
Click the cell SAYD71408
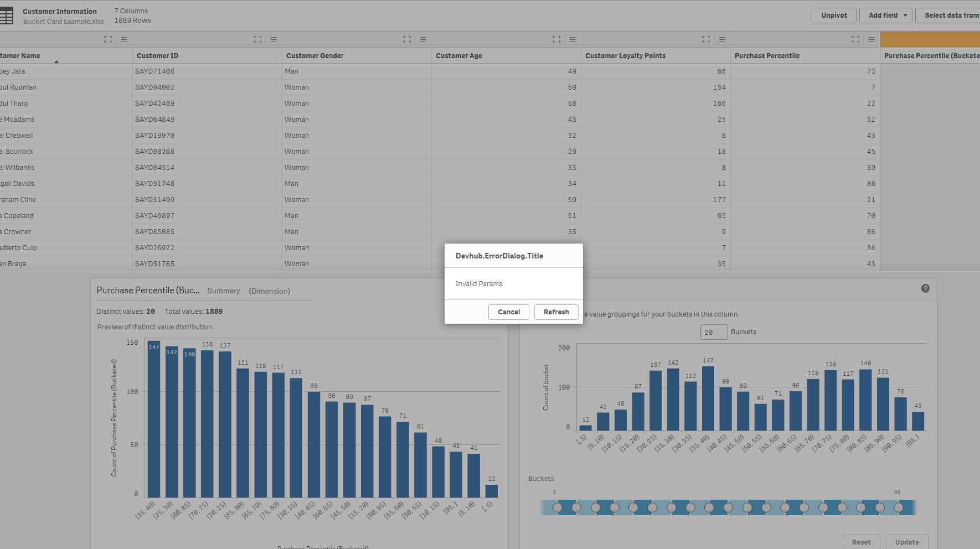pos(208,71)
